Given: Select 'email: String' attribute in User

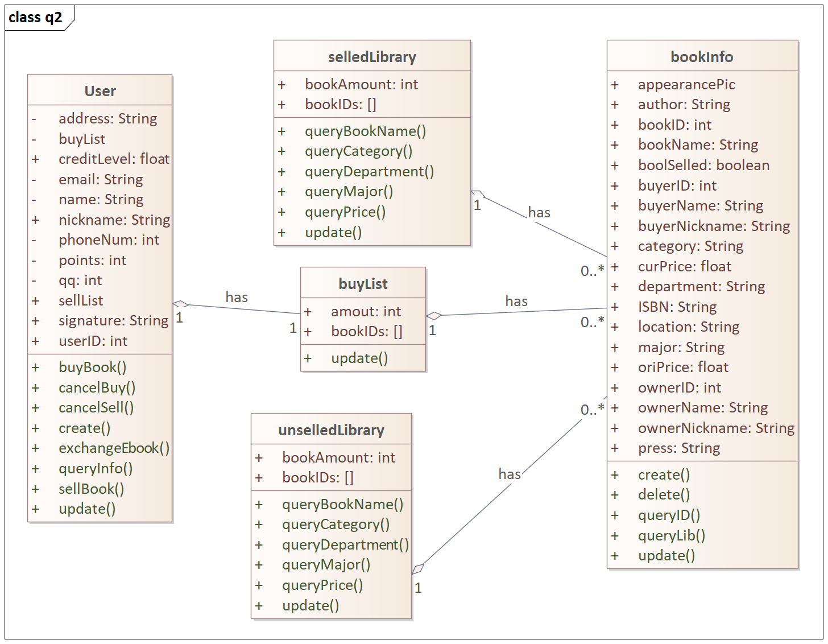Looking at the screenshot, I should [101, 179].
